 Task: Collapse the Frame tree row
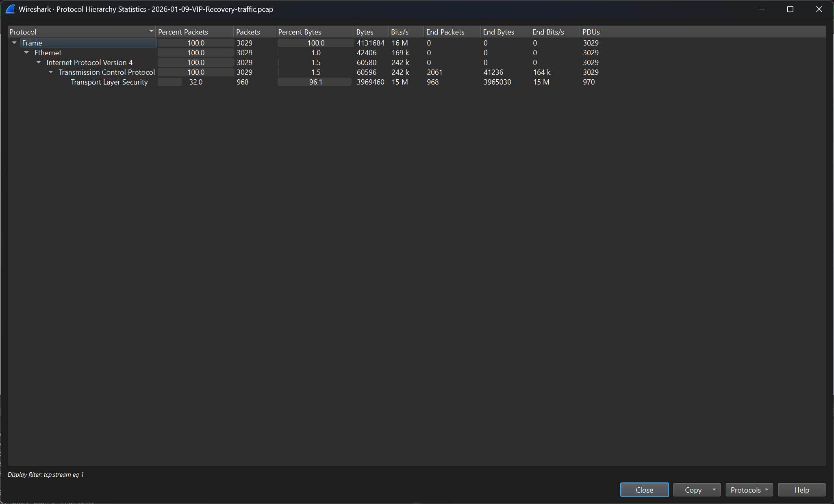14,43
